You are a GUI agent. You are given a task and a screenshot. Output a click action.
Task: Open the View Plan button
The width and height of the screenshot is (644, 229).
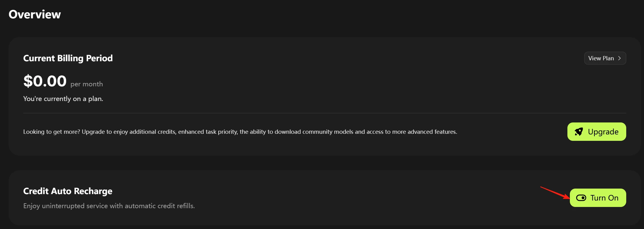(605, 58)
